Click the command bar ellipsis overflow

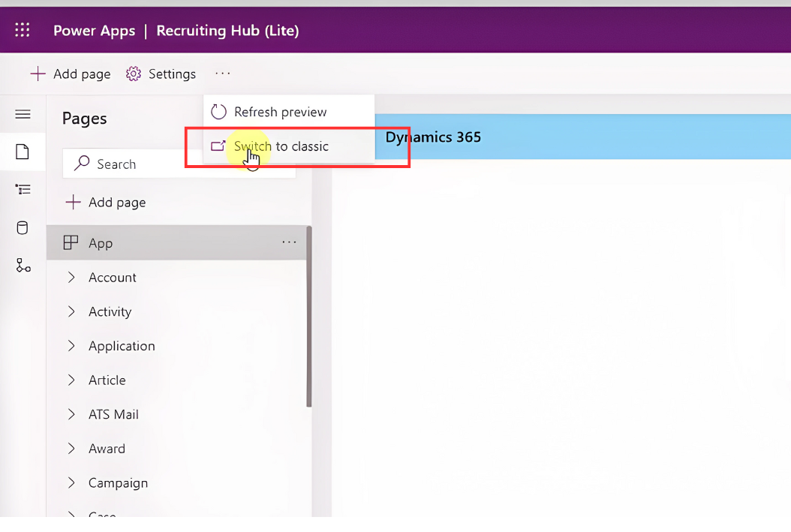coord(222,74)
